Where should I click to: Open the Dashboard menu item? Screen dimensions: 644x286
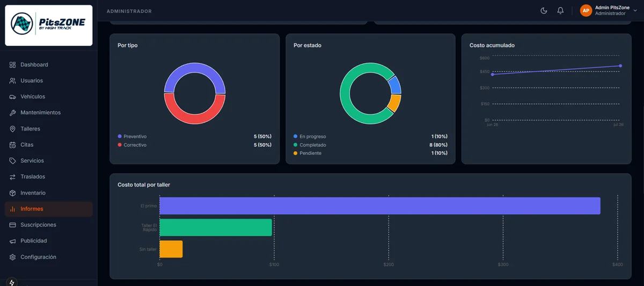click(48, 65)
